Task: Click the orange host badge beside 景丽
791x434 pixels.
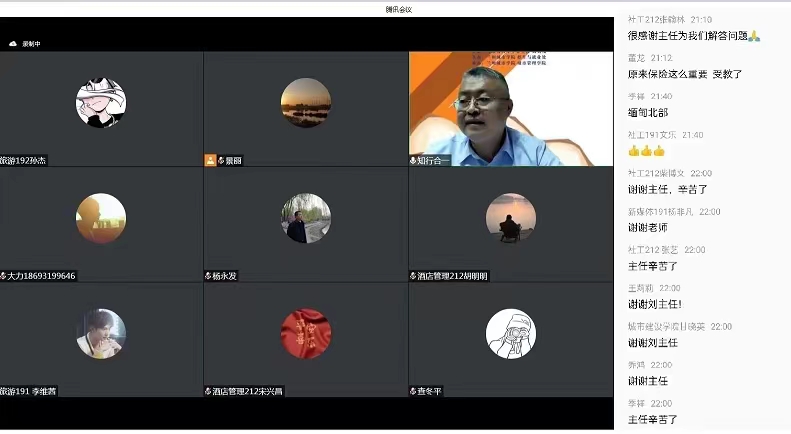Action: point(210,160)
